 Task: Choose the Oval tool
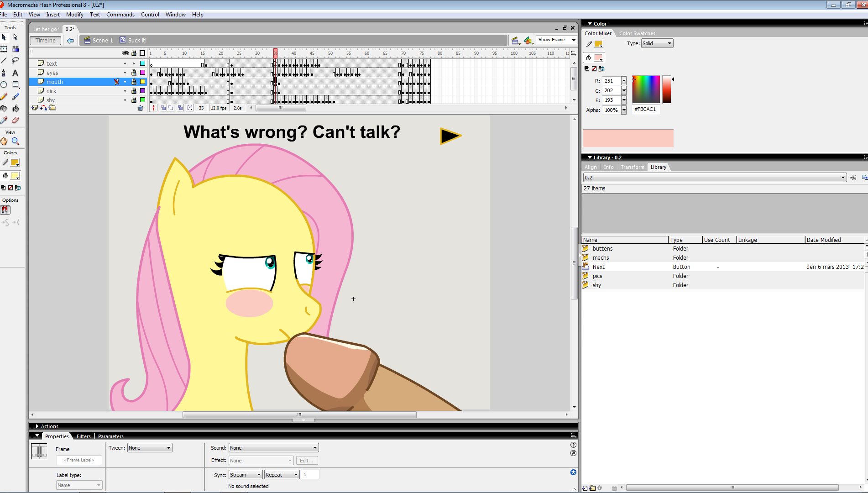click(x=4, y=84)
